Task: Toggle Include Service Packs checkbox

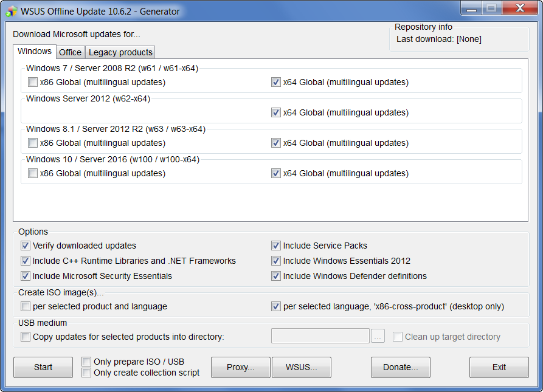Action: tap(276, 246)
